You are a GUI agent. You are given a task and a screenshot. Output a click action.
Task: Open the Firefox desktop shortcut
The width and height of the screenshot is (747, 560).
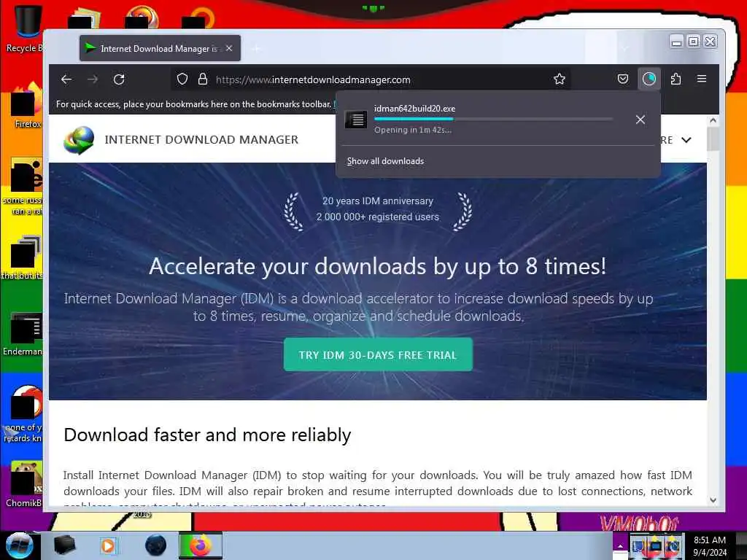click(x=27, y=106)
